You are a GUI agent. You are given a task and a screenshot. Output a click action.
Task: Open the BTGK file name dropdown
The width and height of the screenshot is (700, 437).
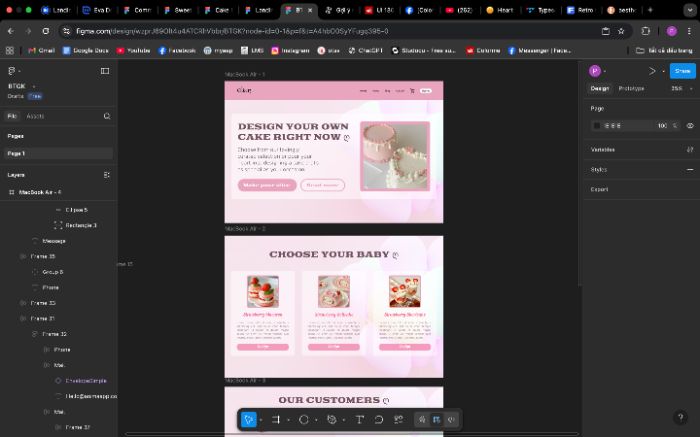click(33, 86)
